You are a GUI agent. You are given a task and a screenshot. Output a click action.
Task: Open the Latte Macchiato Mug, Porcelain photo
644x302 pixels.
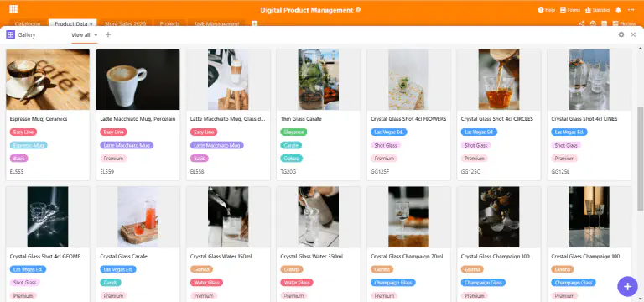[x=138, y=80]
